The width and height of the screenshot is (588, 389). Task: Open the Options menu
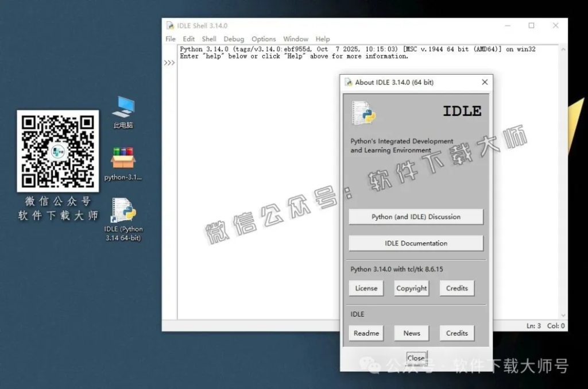point(264,39)
